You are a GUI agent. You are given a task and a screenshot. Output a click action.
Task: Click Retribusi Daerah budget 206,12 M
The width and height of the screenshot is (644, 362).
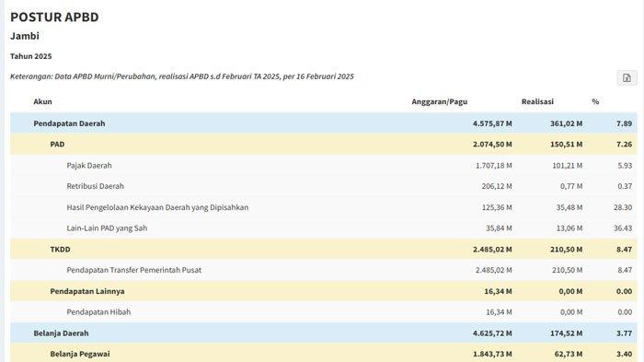(x=497, y=186)
